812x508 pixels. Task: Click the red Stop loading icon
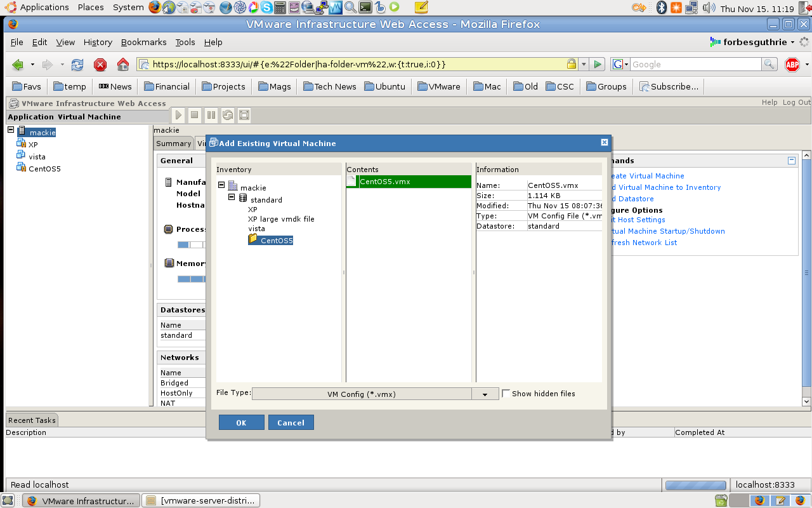[x=100, y=64]
